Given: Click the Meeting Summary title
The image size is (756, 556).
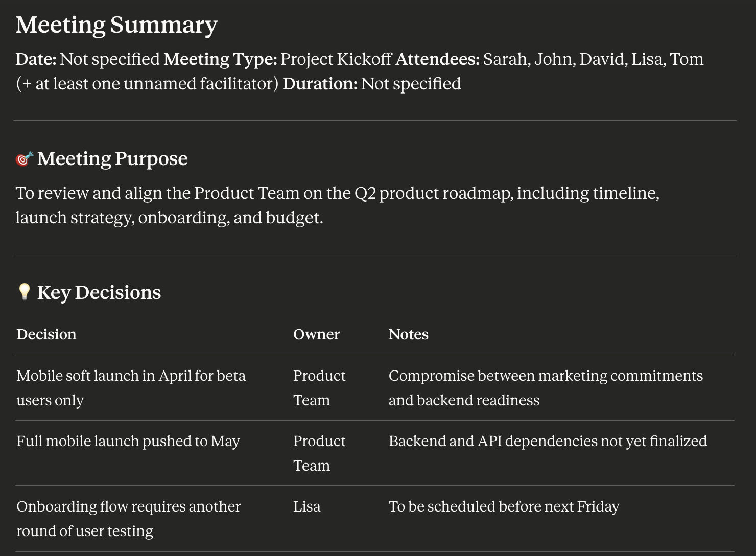Looking at the screenshot, I should tap(116, 25).
